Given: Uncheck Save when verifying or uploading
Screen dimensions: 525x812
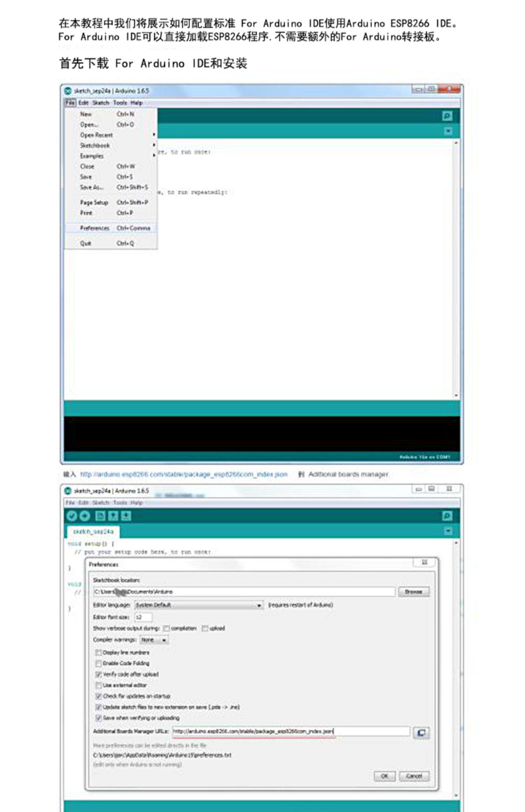Looking at the screenshot, I should 99,718.
